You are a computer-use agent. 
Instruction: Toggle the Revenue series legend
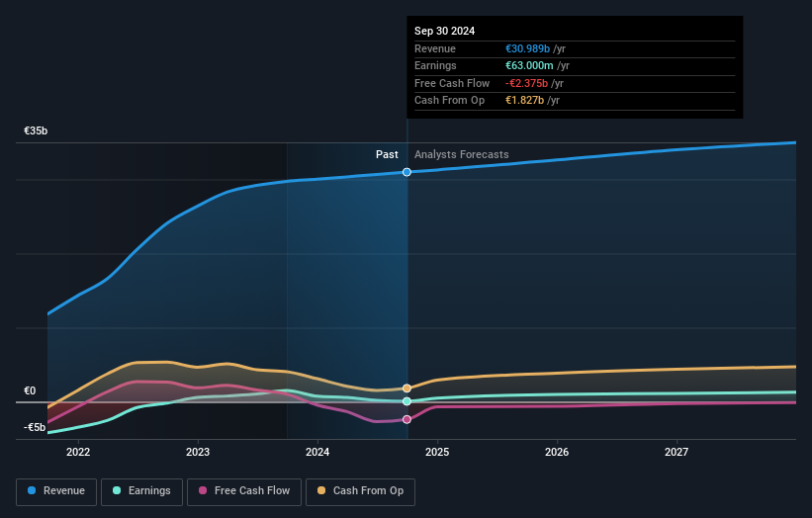point(56,491)
